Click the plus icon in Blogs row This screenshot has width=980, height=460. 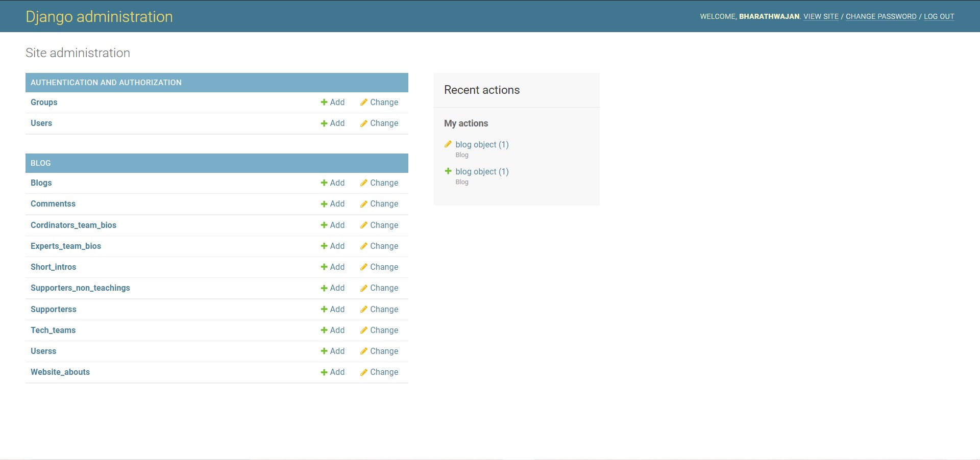pos(324,183)
